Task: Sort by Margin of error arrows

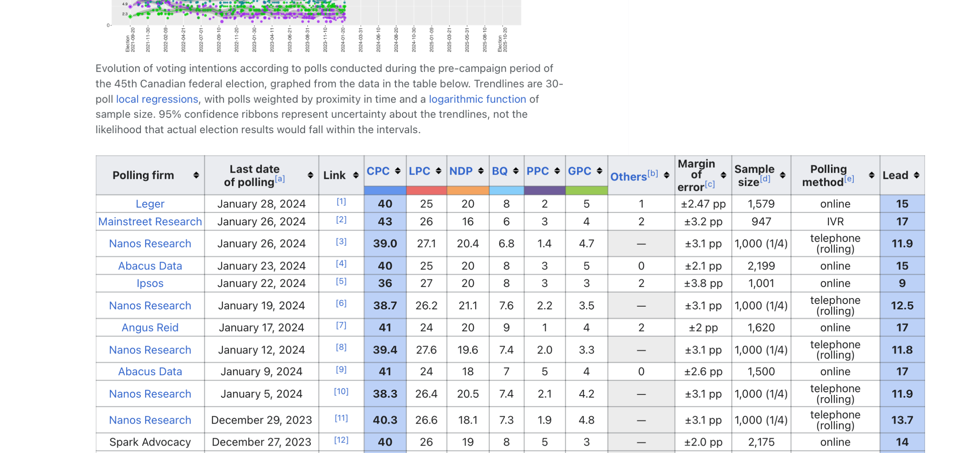Action: tap(723, 175)
